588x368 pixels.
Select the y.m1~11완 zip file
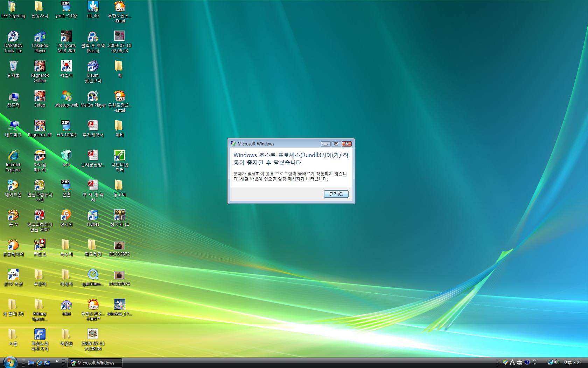[66, 9]
